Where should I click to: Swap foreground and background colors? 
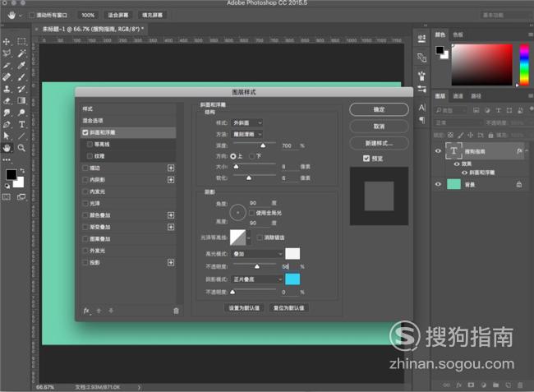[22, 171]
